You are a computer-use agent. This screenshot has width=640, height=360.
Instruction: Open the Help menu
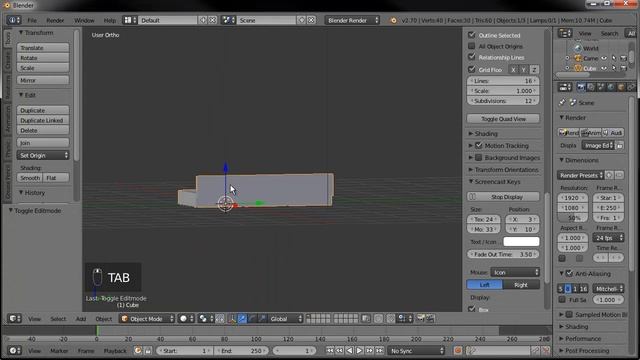click(x=109, y=20)
